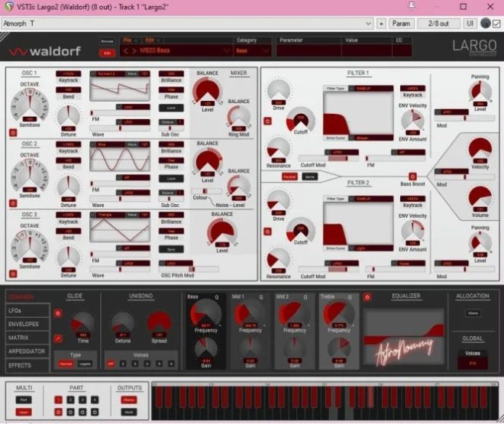Switch to the ARPEGGIATOR tab
This screenshot has width=504, height=424.
click(x=27, y=351)
